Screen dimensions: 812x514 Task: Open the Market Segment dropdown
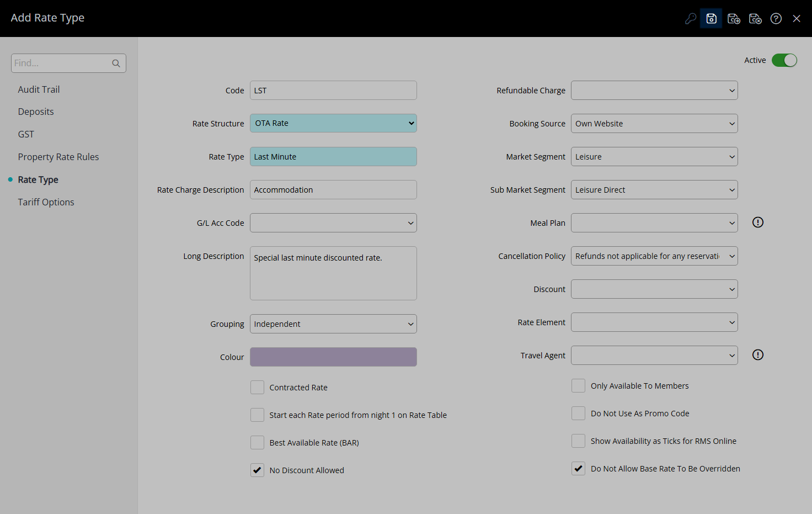tap(654, 156)
